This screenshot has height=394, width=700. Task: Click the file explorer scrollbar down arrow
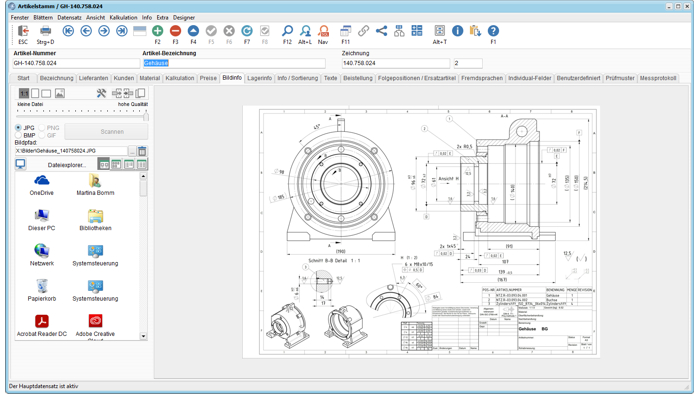143,336
